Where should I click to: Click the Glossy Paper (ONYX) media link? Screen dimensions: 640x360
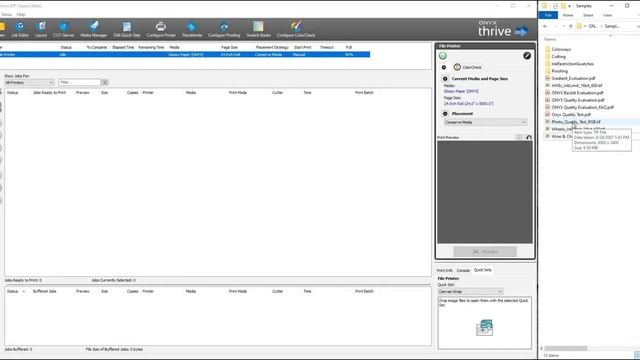461,91
